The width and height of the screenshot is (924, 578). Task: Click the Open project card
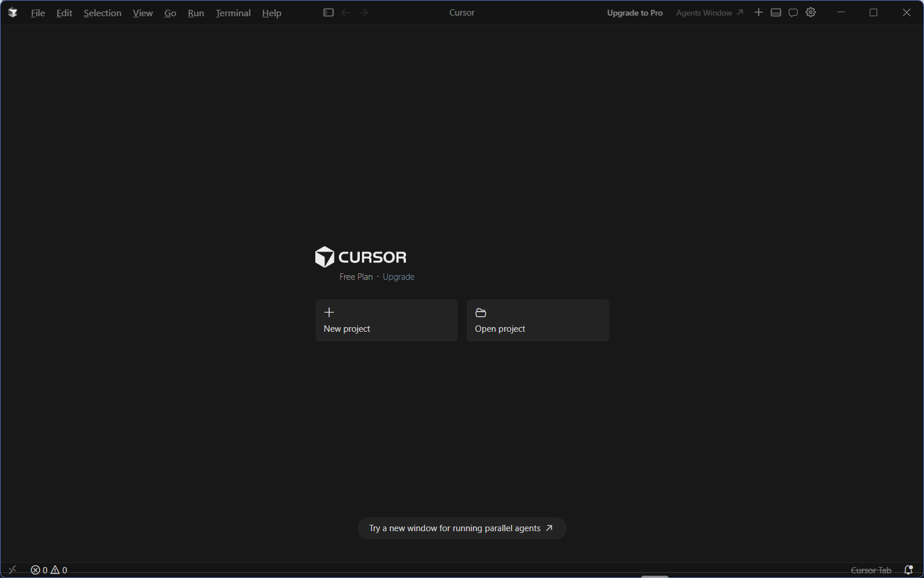click(x=538, y=320)
